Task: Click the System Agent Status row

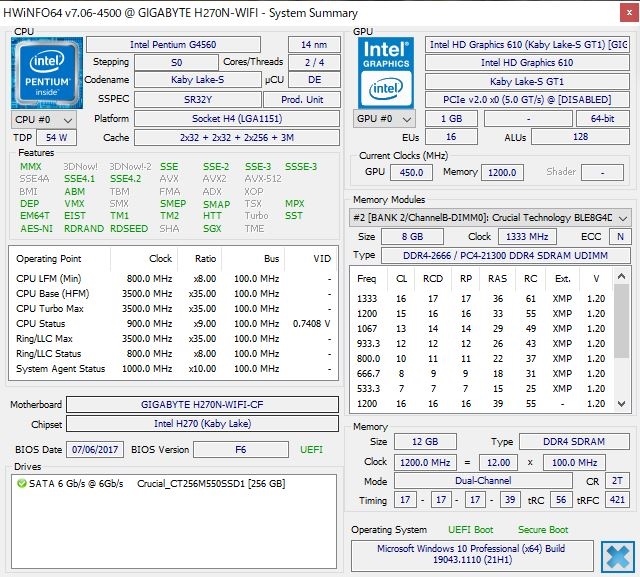Action: pos(173,369)
